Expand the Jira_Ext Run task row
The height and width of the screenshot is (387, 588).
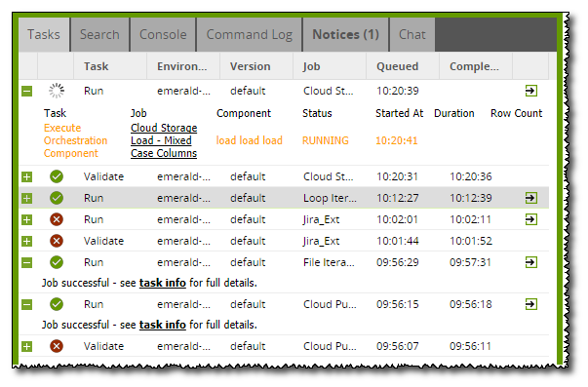click(x=26, y=219)
